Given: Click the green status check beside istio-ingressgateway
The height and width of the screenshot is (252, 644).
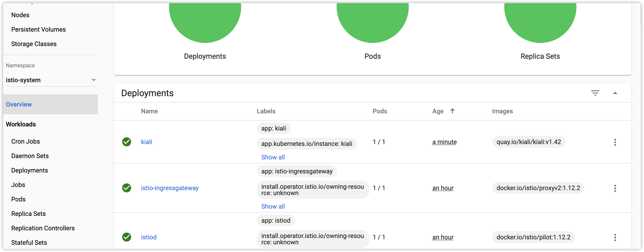Looking at the screenshot, I should pos(126,188).
